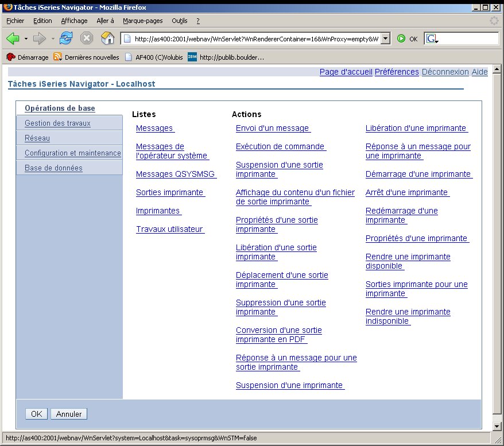Go to the Home page icon

[107, 38]
